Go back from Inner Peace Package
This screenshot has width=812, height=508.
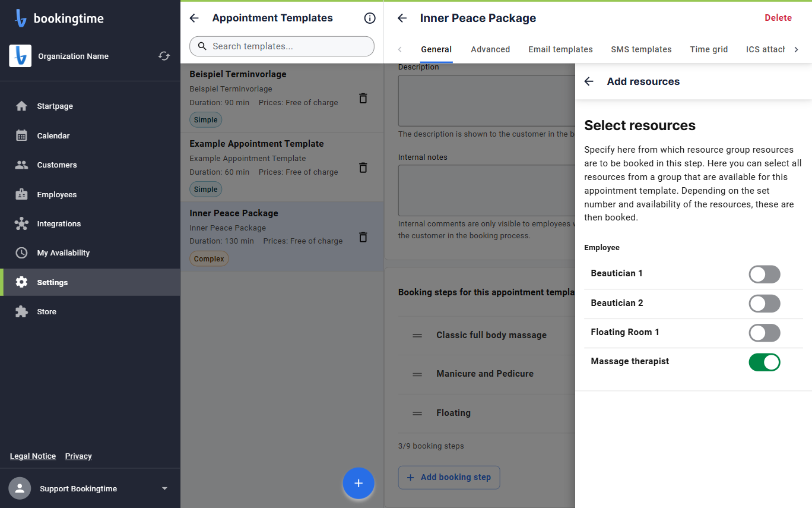click(402, 18)
